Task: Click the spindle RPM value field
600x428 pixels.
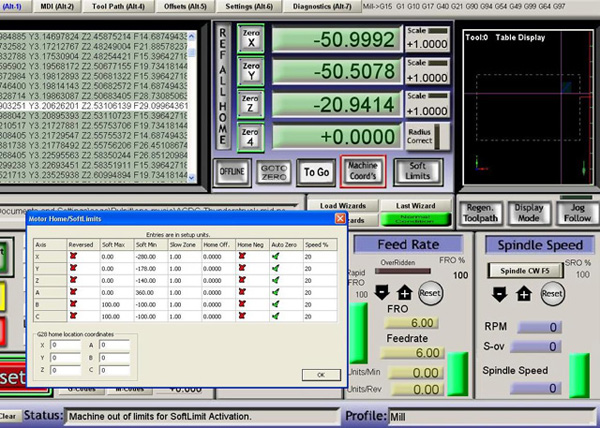Action: point(539,327)
